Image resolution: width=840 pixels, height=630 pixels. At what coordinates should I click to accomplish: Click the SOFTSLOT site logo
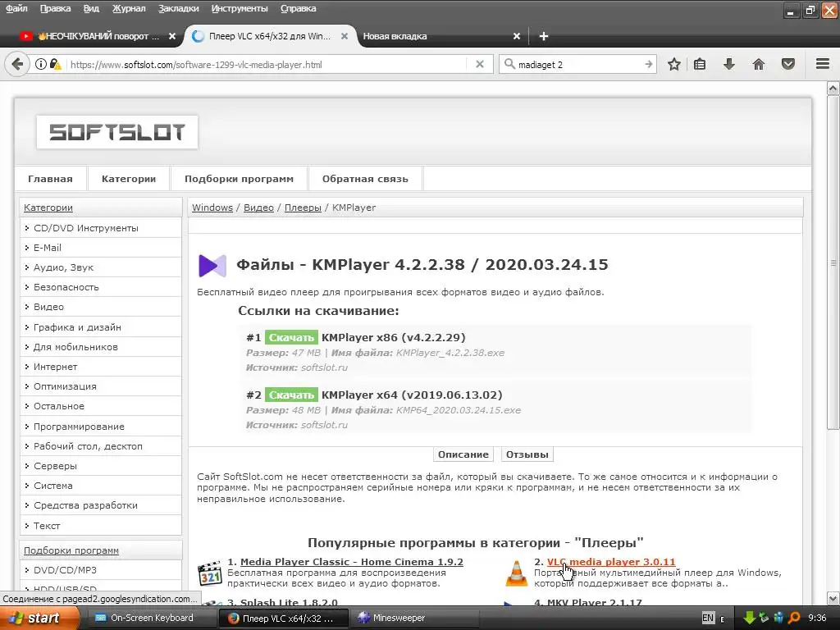(117, 132)
